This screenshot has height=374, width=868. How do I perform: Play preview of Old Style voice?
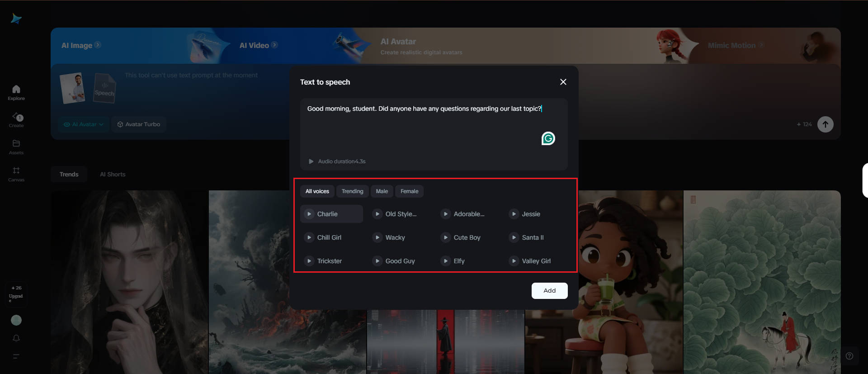(x=377, y=214)
